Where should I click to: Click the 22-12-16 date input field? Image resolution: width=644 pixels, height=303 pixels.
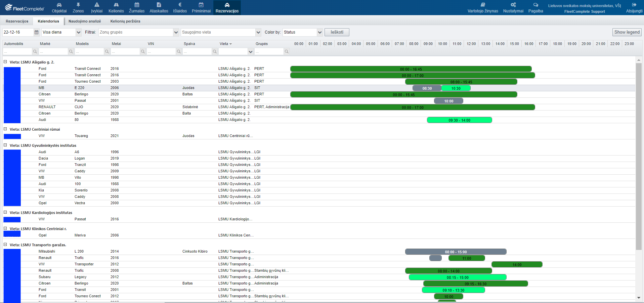click(18, 32)
